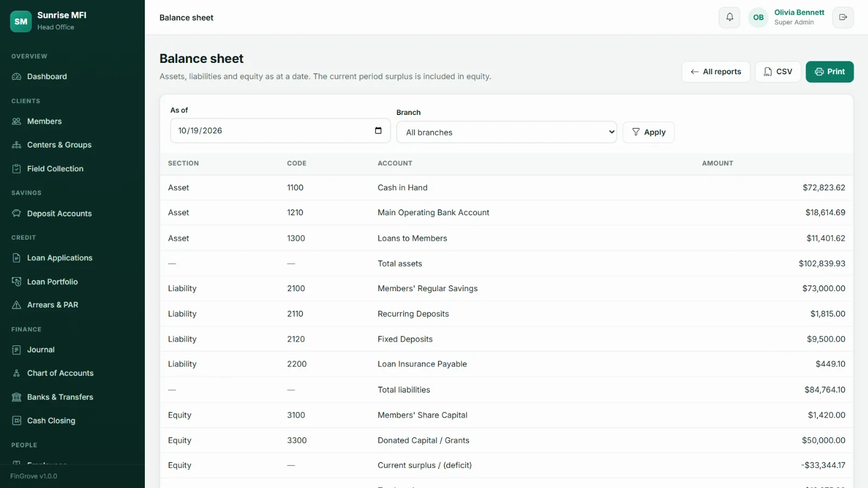Image resolution: width=868 pixels, height=488 pixels.
Task: Click the SM Sunrise MFI logo
Action: click(21, 21)
